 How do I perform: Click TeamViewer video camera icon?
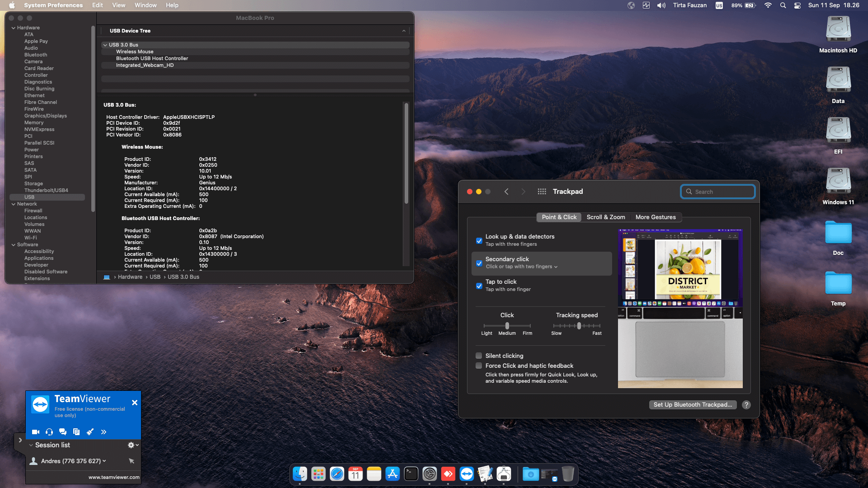(36, 432)
